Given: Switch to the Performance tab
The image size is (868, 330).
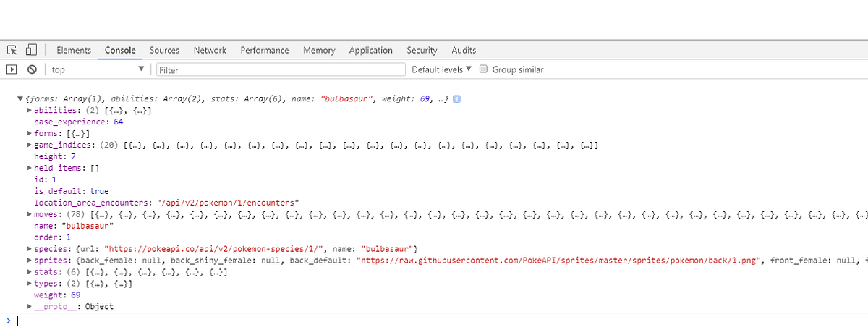Looking at the screenshot, I should 265,50.
